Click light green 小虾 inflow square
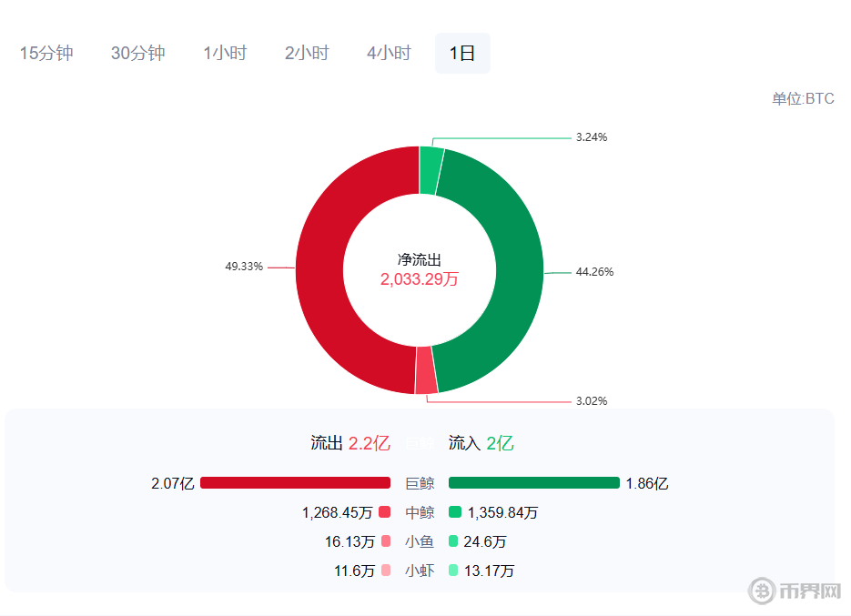The width and height of the screenshot is (851, 616). click(455, 571)
